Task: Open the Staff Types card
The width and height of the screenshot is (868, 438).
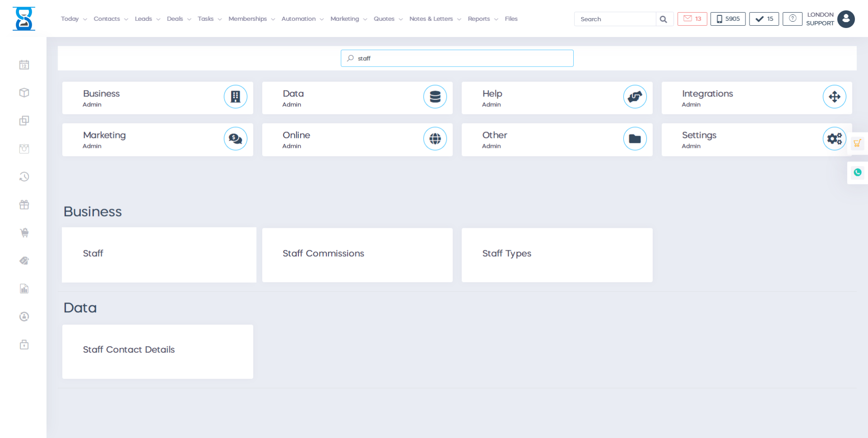Action: [557, 255]
